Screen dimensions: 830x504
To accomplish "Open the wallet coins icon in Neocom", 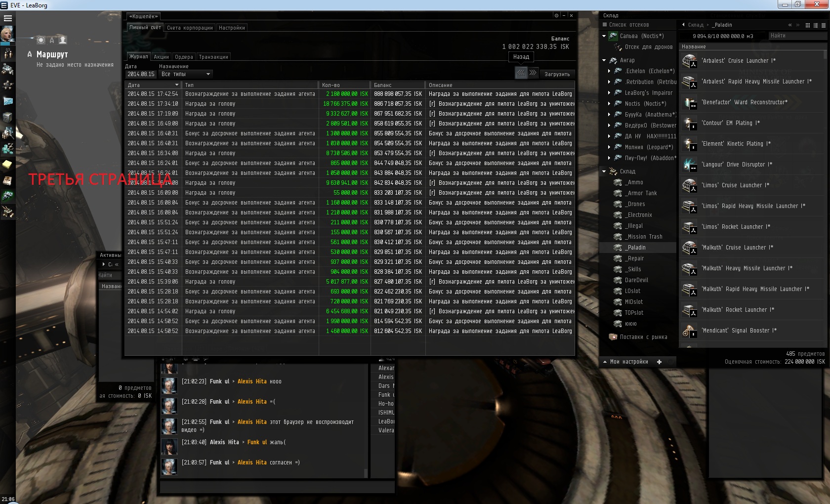I will tap(7, 148).
